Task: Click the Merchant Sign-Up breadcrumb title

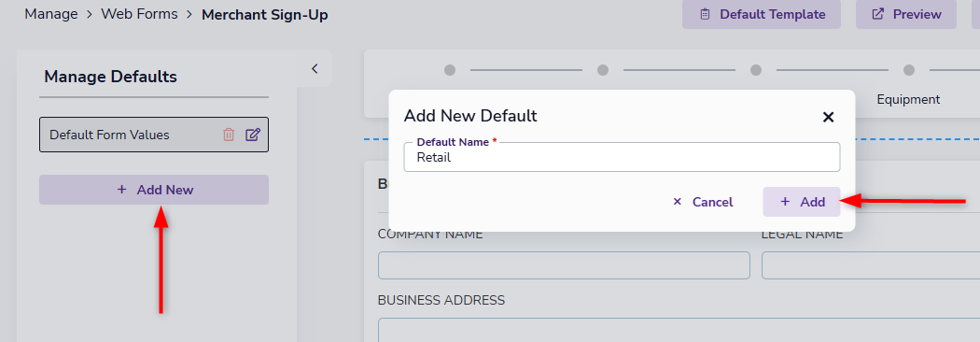Action: pos(264,14)
